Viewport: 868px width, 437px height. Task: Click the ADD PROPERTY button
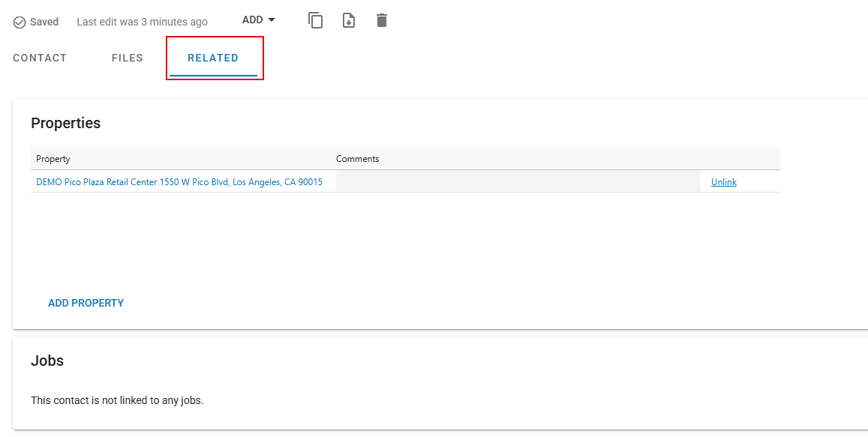[x=86, y=303]
